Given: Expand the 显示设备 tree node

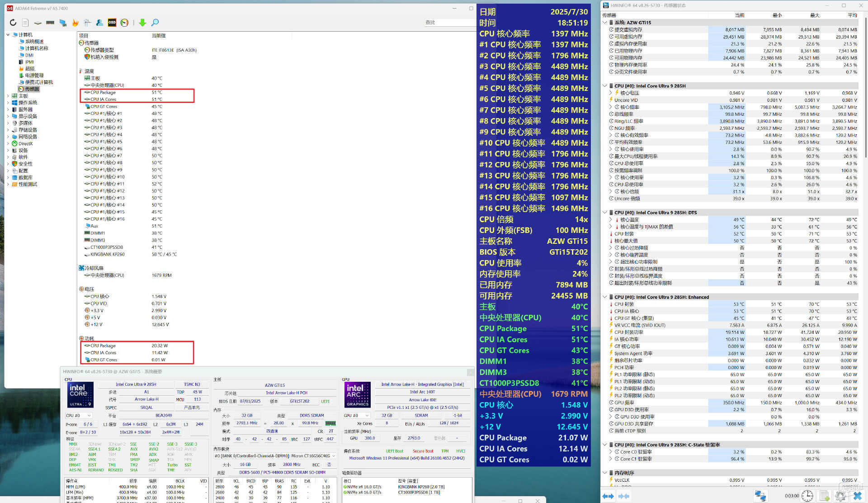Looking at the screenshot, I should [8, 116].
